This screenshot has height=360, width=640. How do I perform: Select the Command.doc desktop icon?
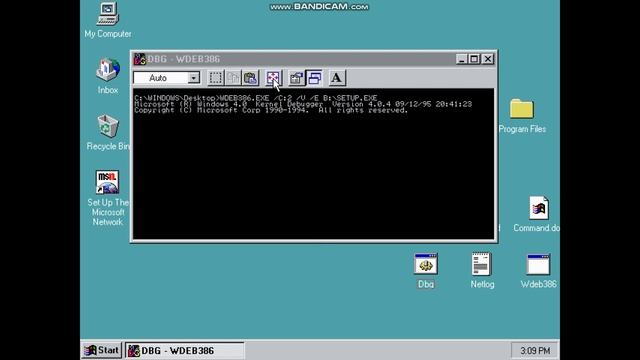(538, 214)
